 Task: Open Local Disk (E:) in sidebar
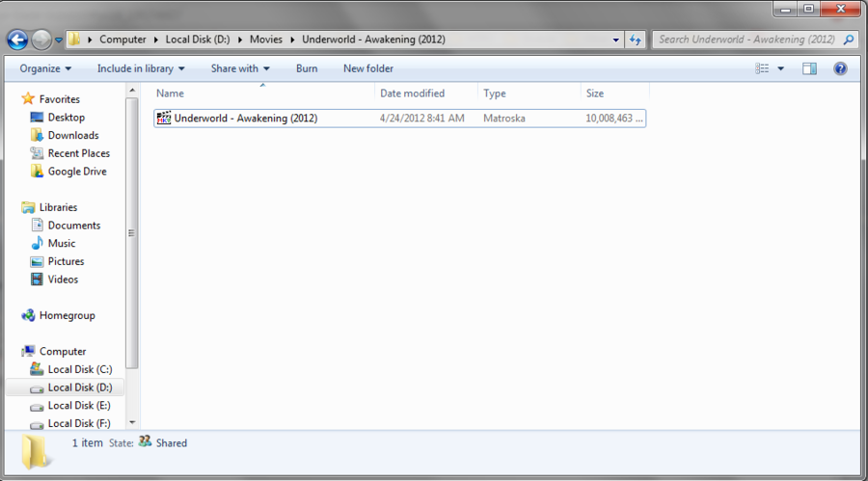79,405
